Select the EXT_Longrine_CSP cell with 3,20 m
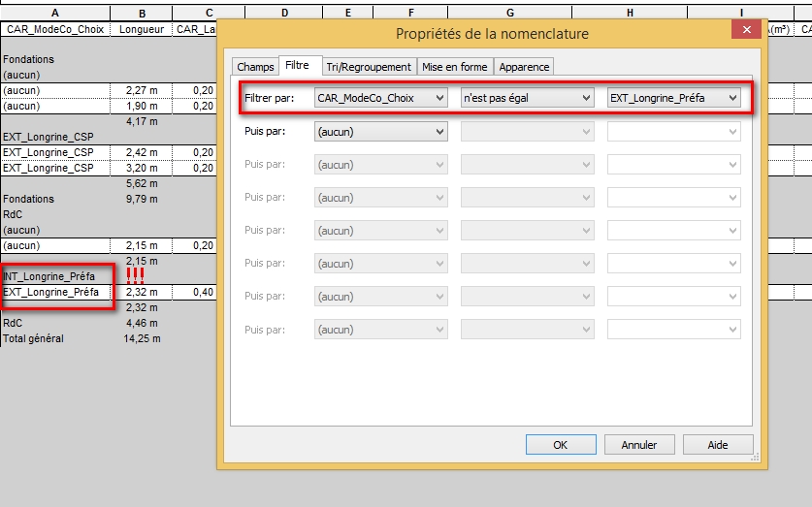This screenshot has height=507, width=812. 54,168
